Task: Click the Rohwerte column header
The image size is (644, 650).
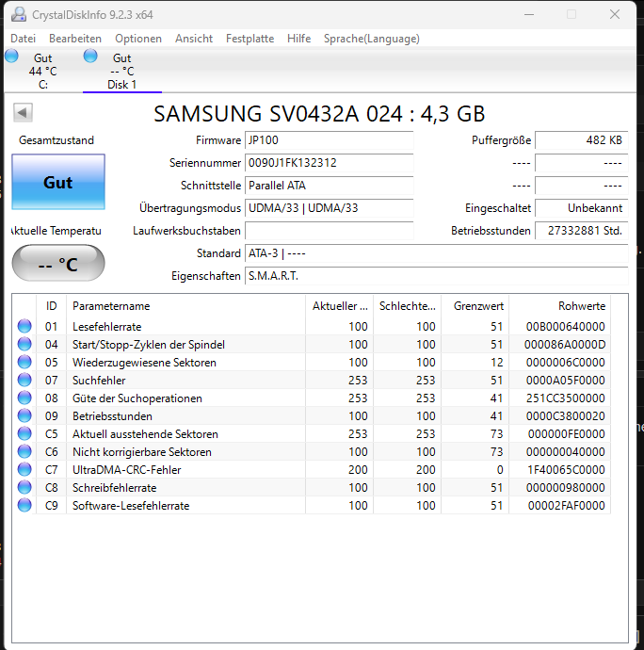Action: pyautogui.click(x=559, y=306)
